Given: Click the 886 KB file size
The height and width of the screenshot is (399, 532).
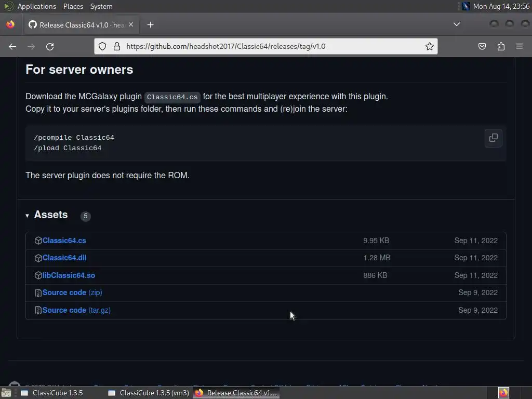Looking at the screenshot, I should pos(375,275).
